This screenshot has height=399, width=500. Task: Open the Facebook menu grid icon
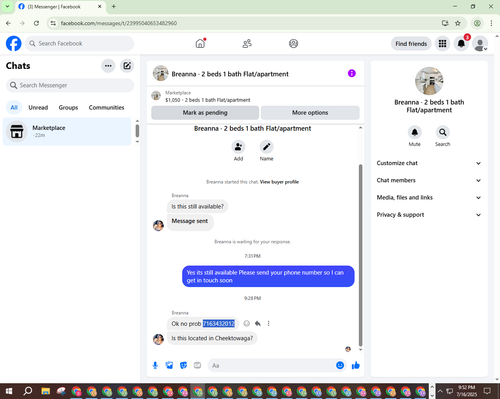[x=442, y=44]
